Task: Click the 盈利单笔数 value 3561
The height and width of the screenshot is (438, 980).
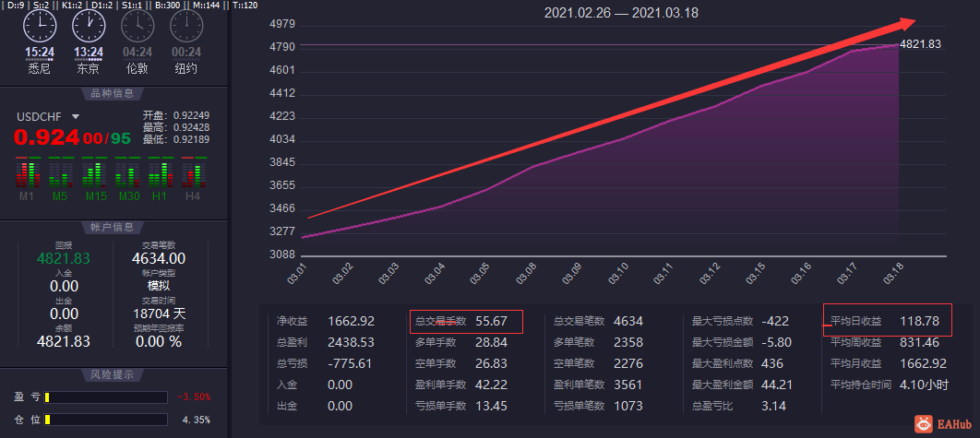Action: [628, 385]
